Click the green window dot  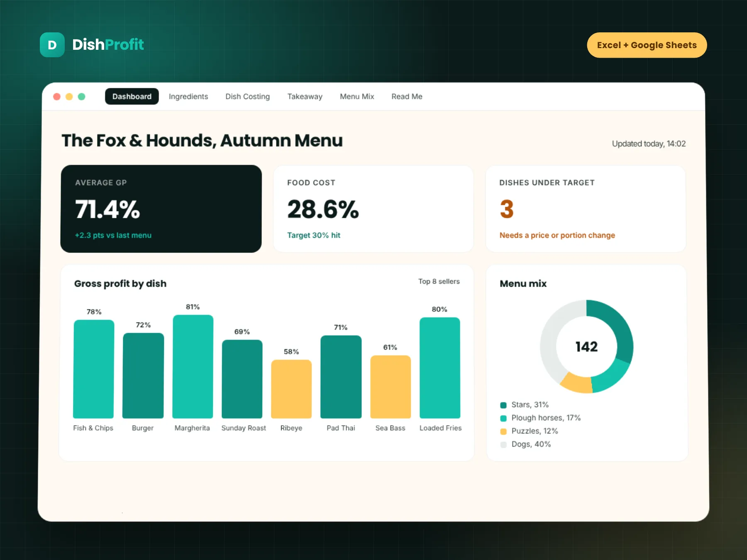click(x=82, y=97)
